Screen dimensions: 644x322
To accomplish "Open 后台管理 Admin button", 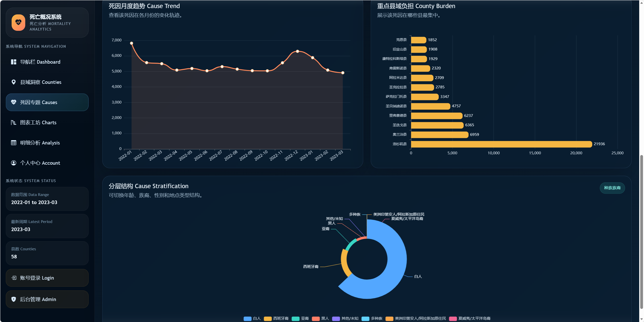I will click(x=47, y=299).
